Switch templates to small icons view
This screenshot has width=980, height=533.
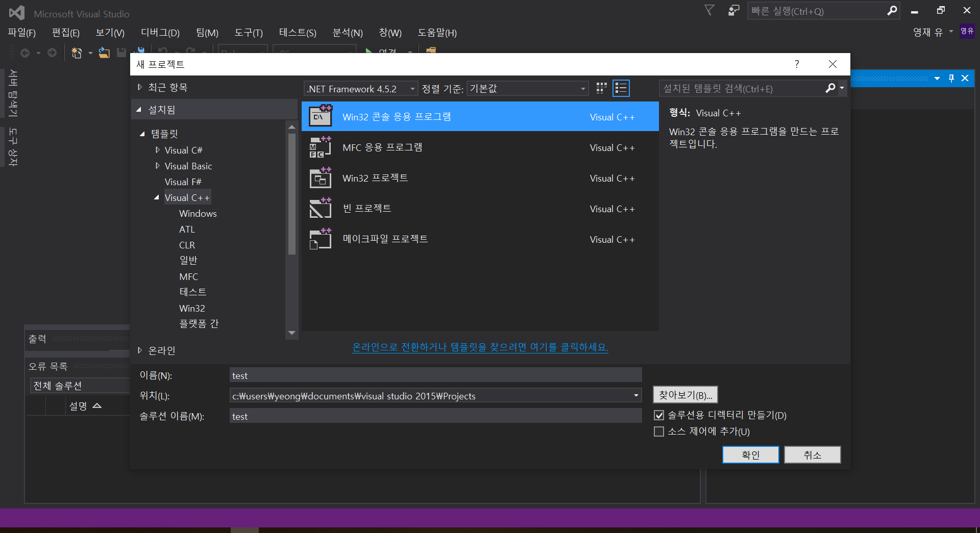[x=602, y=88]
